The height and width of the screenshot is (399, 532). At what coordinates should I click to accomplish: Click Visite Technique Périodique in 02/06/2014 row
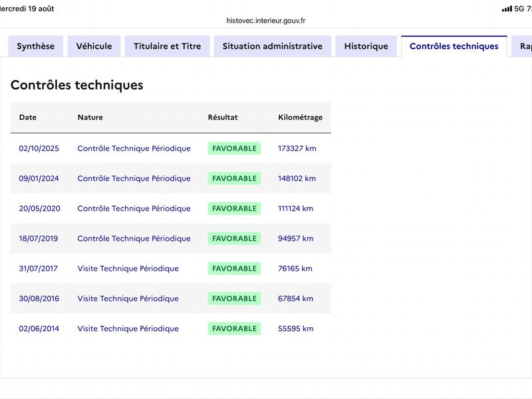click(x=128, y=329)
